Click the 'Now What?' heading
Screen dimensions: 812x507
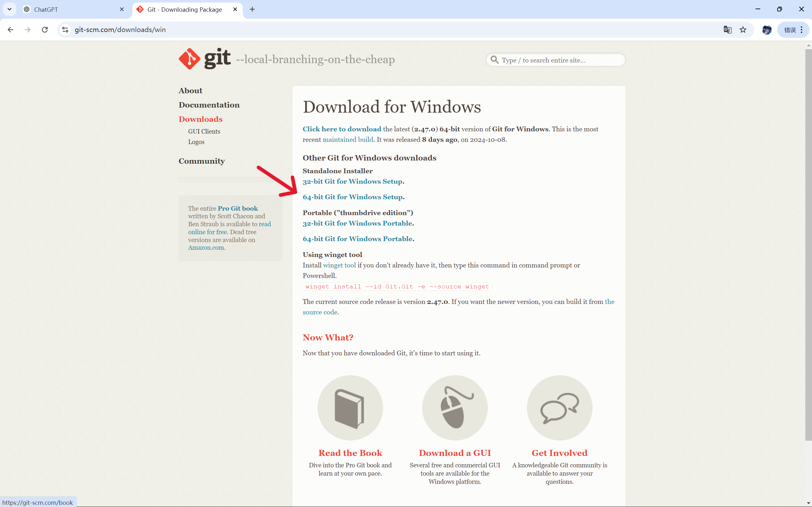coord(327,337)
